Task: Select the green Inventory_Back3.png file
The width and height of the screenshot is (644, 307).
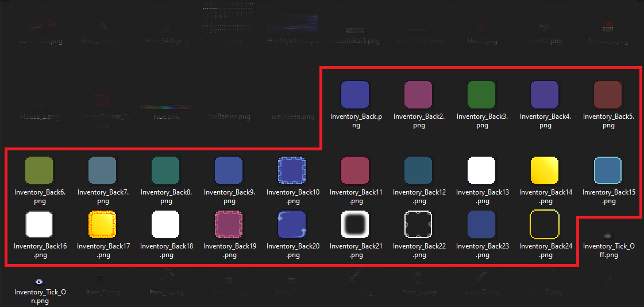Action: pos(481,95)
